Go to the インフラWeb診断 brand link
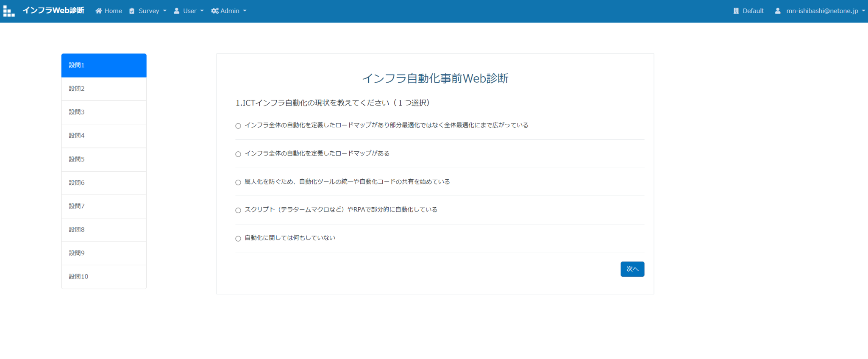868x359 pixels. 53,11
